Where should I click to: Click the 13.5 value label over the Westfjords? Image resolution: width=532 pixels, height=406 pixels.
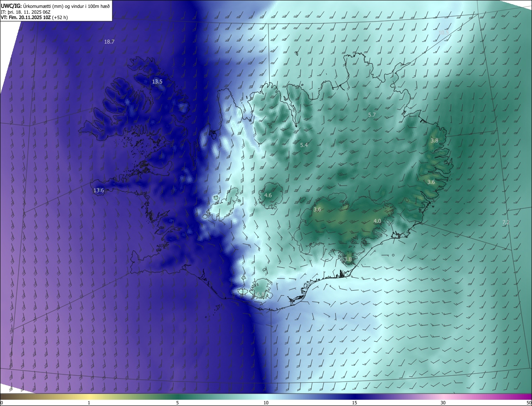pyautogui.click(x=157, y=81)
